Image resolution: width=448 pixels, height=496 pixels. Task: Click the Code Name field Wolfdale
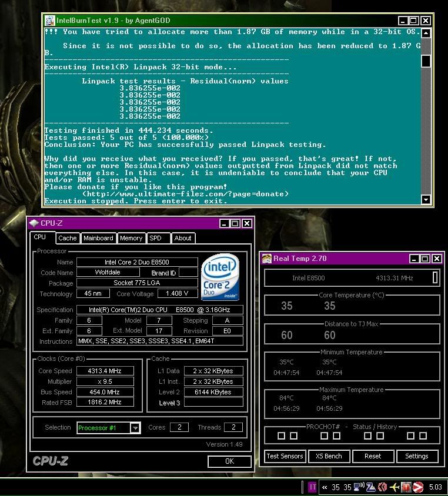click(x=108, y=272)
